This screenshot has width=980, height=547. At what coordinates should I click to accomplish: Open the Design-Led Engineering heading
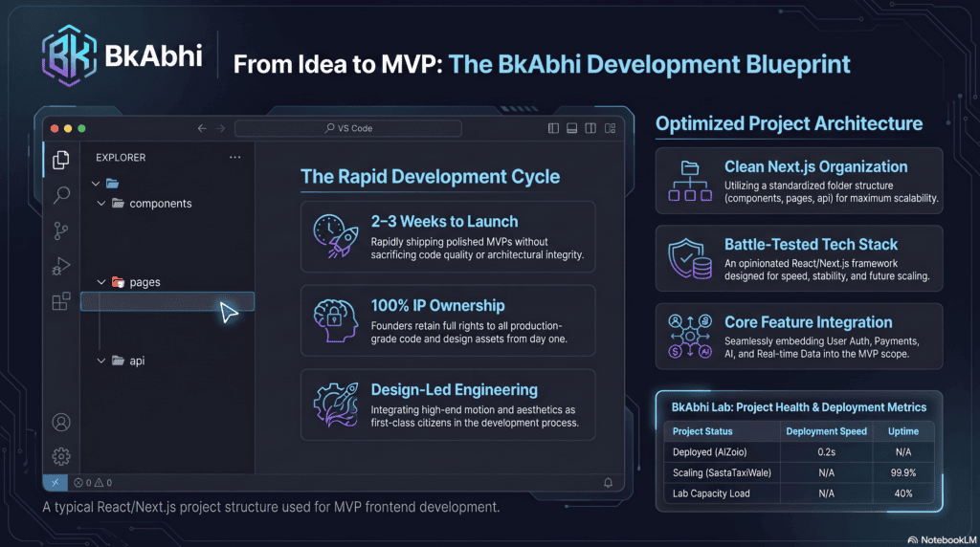coord(455,389)
